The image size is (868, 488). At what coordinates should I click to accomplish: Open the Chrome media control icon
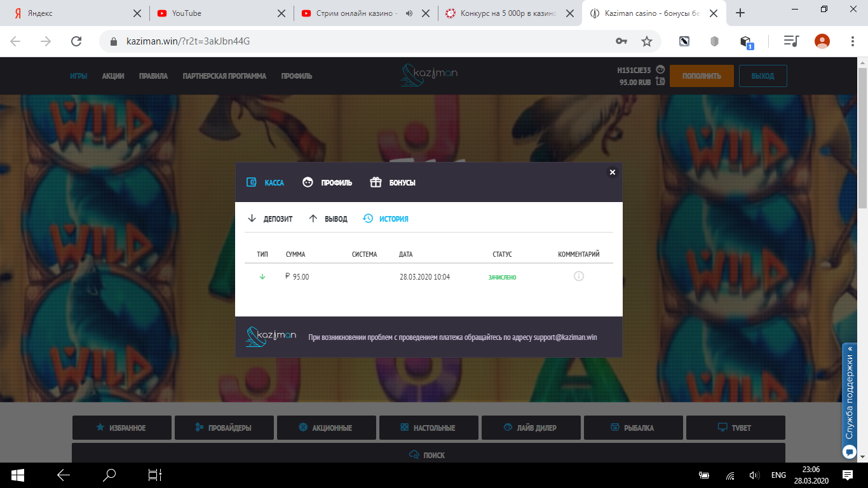(x=790, y=41)
